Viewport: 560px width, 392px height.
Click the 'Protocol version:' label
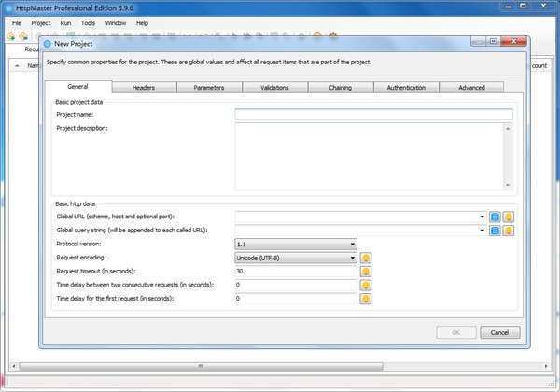pyautogui.click(x=78, y=245)
